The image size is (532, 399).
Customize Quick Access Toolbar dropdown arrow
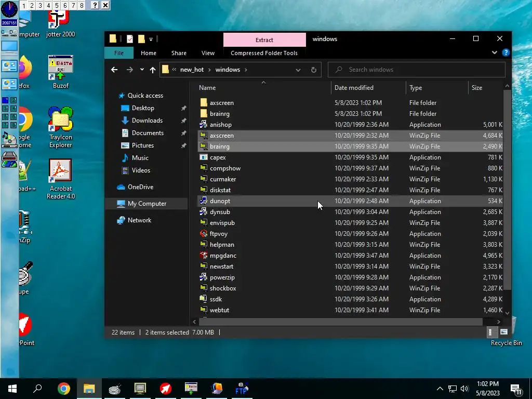(x=151, y=39)
